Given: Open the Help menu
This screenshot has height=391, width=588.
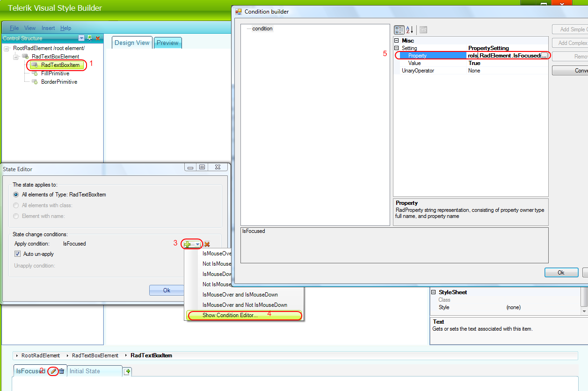Looking at the screenshot, I should click(x=66, y=28).
